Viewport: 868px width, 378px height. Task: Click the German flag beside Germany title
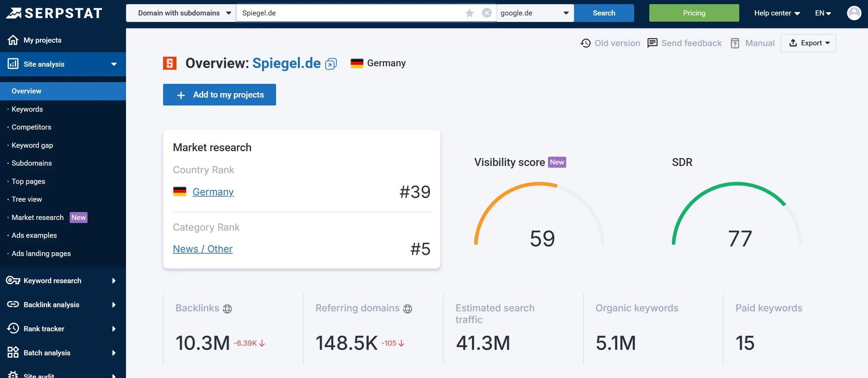tap(357, 63)
